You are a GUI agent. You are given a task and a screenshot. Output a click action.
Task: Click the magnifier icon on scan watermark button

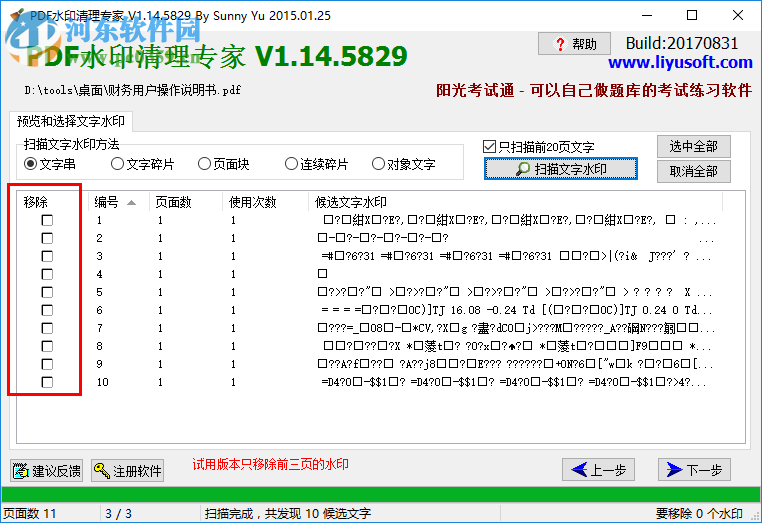tap(523, 169)
